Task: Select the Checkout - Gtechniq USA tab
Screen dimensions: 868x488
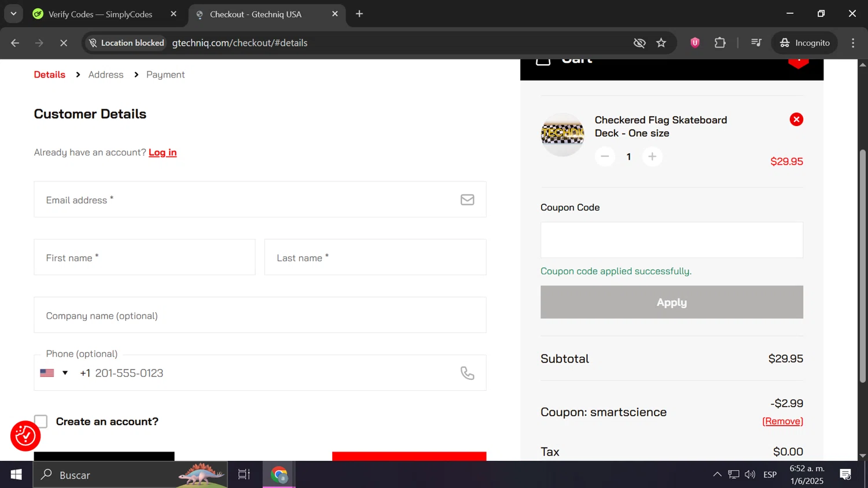Action: pos(256,14)
